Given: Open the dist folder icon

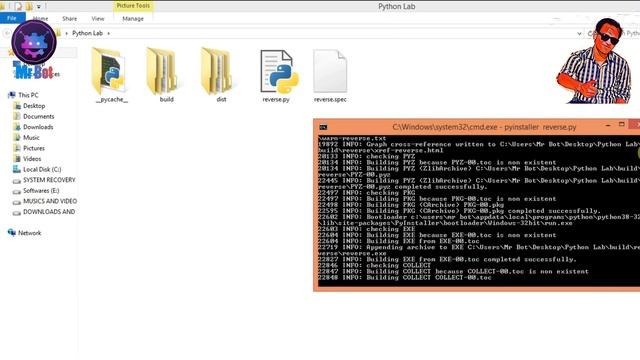Looking at the screenshot, I should coord(218,71).
